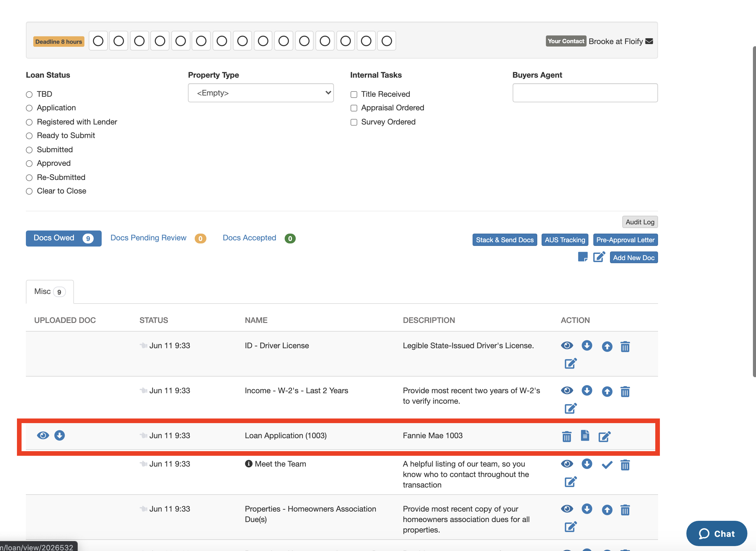Click the Buyers Agent input field
This screenshot has height=551, width=756.
[585, 93]
